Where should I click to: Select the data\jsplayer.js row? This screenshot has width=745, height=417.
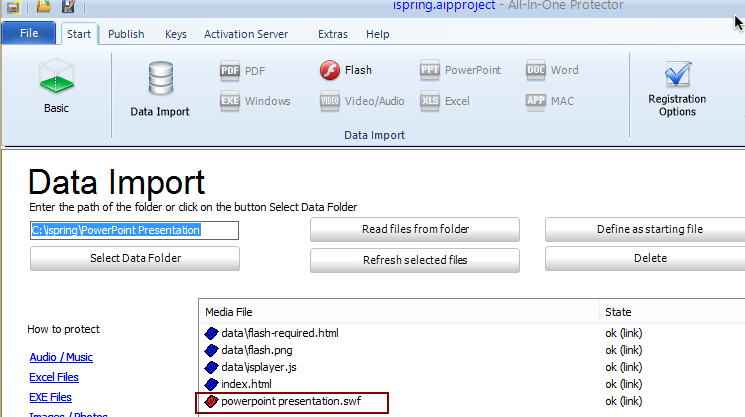click(472, 368)
